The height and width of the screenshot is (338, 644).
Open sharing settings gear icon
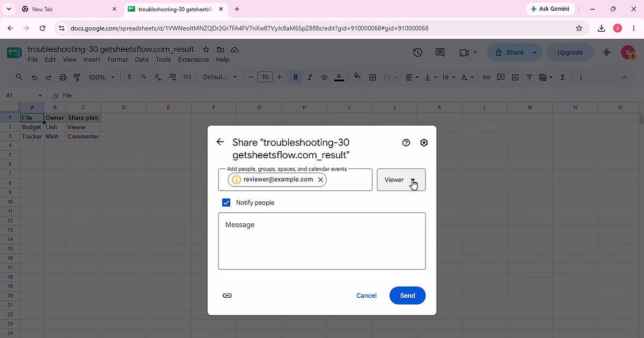(424, 143)
